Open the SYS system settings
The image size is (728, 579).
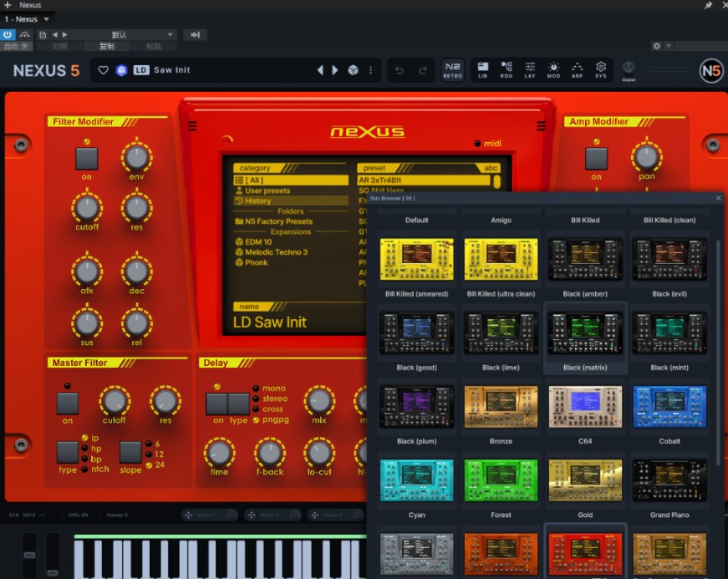click(x=601, y=70)
